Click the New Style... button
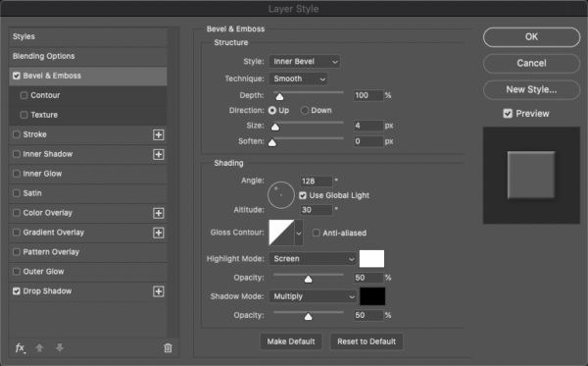The height and width of the screenshot is (366, 588). 531,89
